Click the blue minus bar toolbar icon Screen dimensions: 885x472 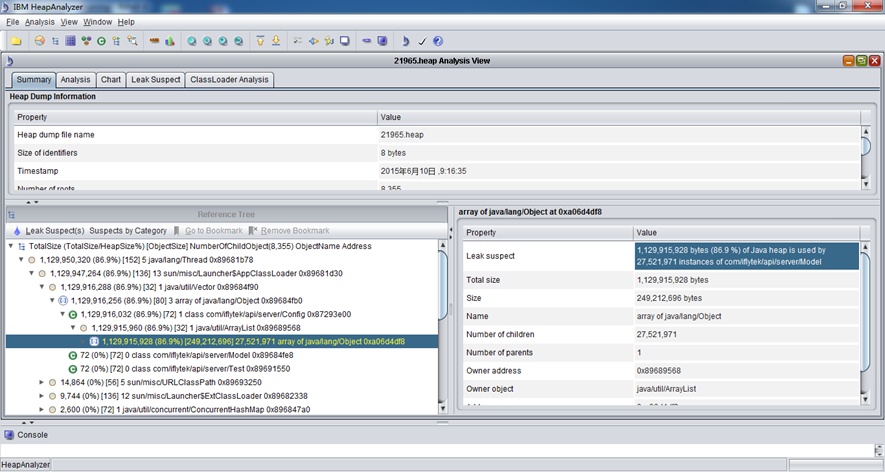(366, 41)
